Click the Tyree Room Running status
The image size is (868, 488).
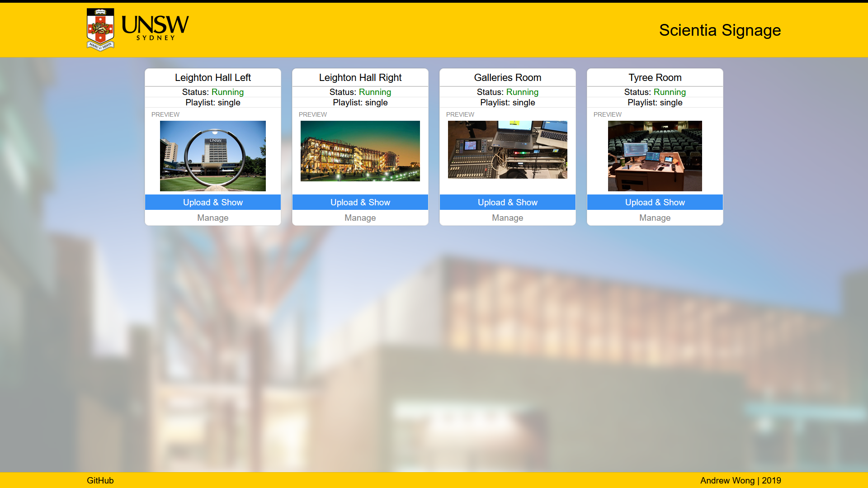[670, 92]
